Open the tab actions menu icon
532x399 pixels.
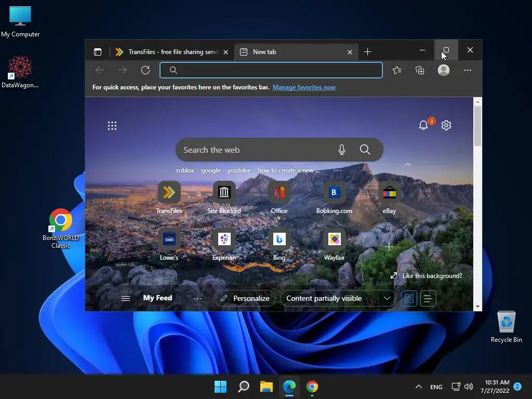[98, 52]
